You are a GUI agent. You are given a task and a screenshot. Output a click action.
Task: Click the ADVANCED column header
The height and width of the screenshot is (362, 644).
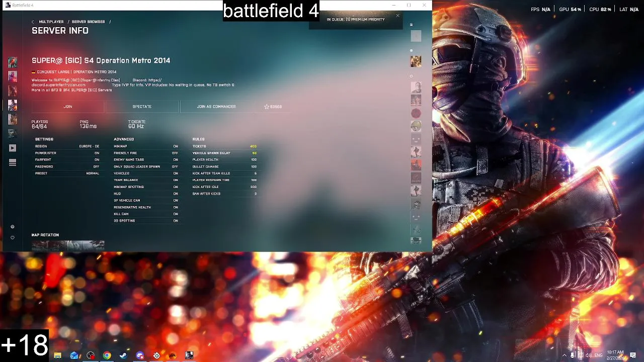tap(124, 139)
